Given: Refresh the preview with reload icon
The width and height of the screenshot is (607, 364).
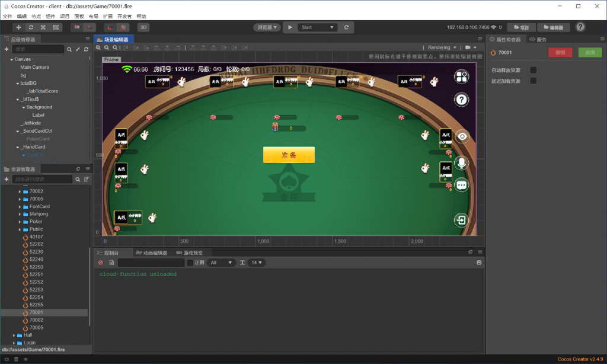Looking at the screenshot, I should click(347, 27).
